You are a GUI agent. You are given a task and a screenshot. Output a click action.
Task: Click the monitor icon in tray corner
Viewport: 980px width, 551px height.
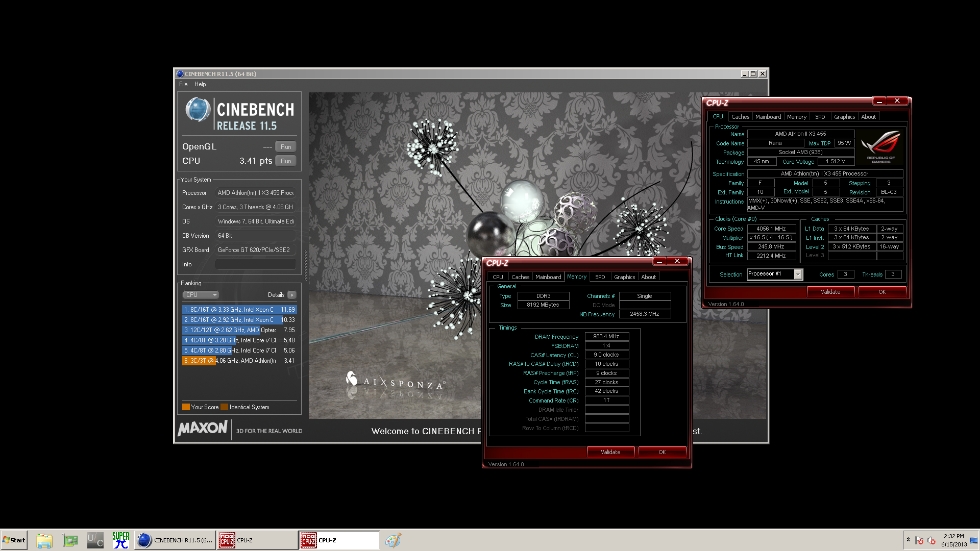click(974, 540)
